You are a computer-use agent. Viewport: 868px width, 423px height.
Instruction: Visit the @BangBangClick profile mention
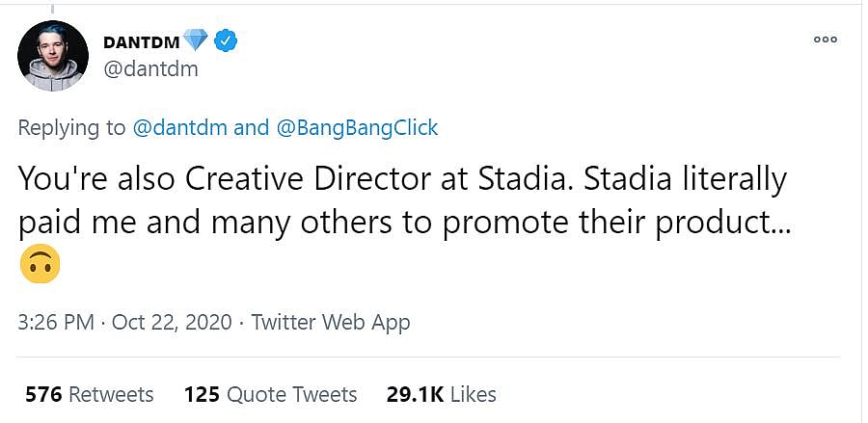tap(357, 127)
